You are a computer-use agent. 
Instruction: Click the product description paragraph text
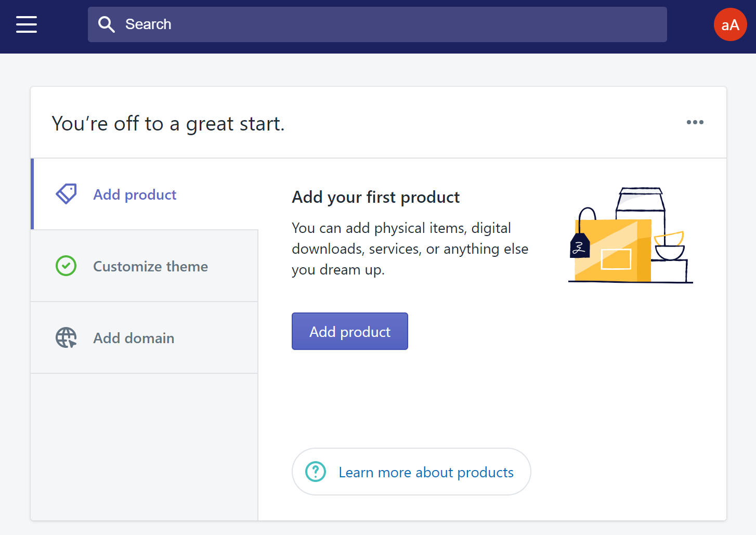click(x=410, y=249)
